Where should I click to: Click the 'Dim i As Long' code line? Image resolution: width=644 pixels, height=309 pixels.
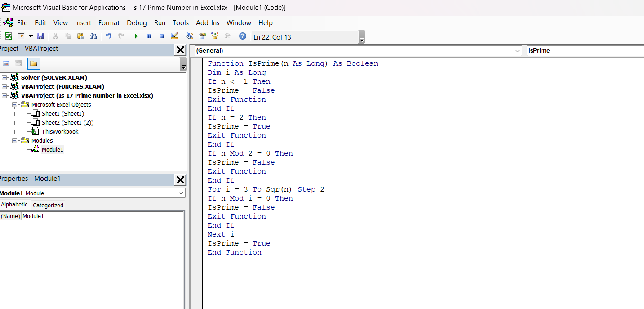(x=237, y=72)
